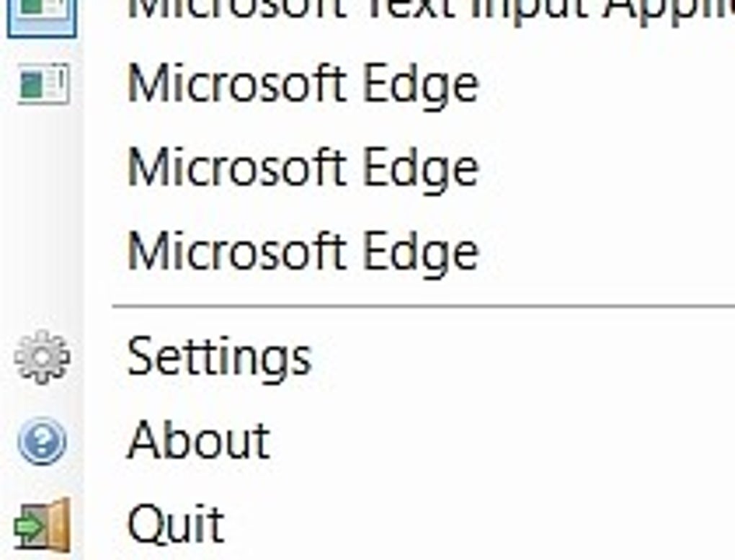The width and height of the screenshot is (735, 560).
Task: Click the About text label
Action: click(199, 440)
